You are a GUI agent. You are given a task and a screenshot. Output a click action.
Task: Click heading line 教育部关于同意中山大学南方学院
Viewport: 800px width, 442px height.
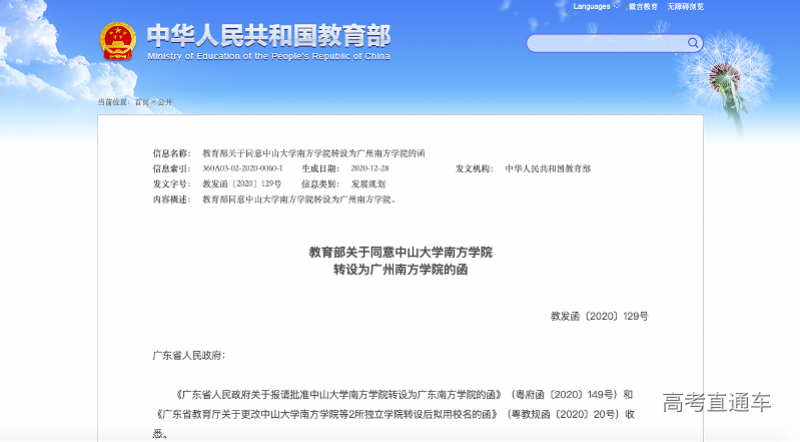coord(401,252)
